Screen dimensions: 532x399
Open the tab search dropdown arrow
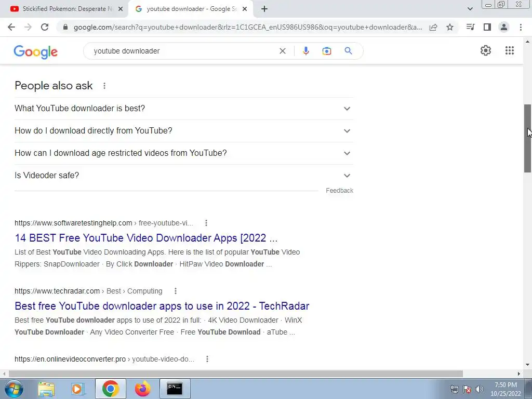(470, 9)
